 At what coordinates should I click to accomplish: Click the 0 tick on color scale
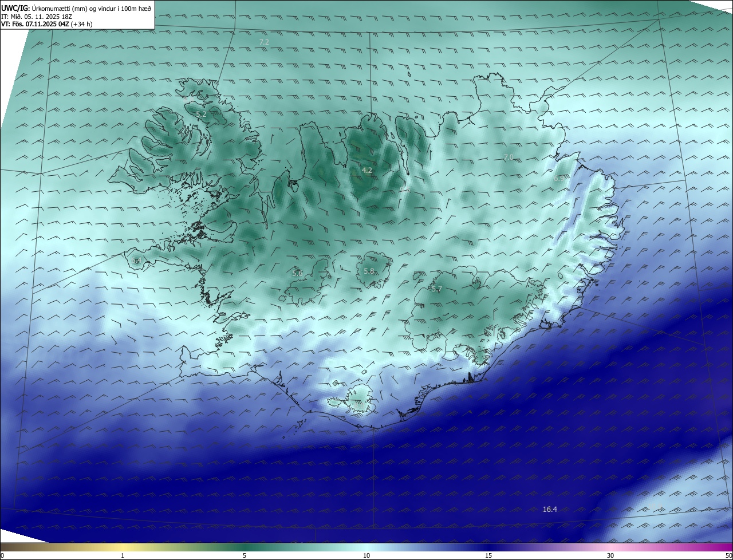pyautogui.click(x=2, y=555)
